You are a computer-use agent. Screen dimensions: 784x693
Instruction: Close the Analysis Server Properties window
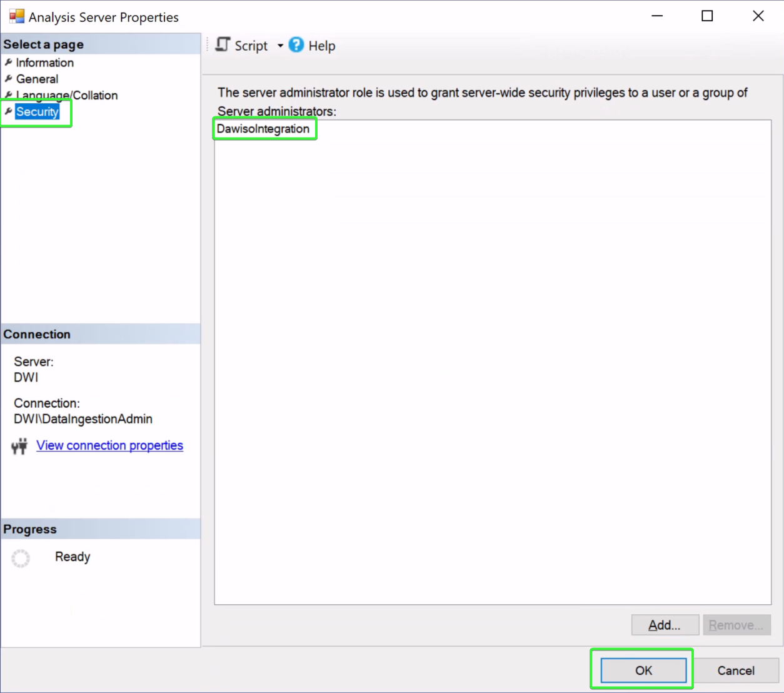coord(758,16)
